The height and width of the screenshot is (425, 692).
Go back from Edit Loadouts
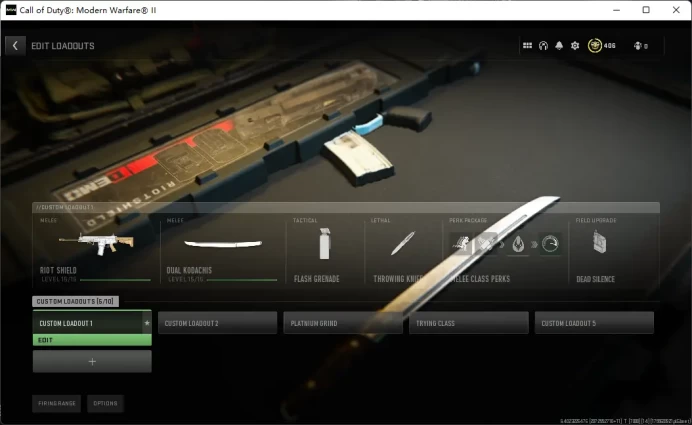pos(15,45)
